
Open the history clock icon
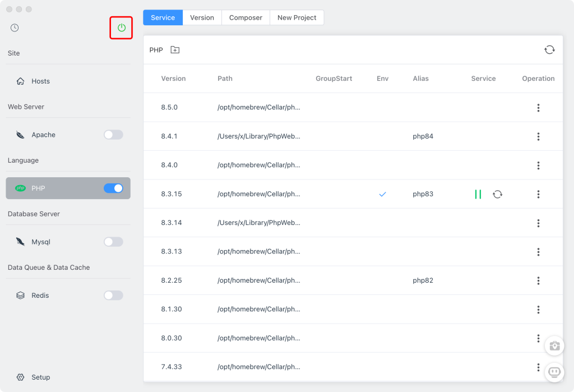pos(15,27)
